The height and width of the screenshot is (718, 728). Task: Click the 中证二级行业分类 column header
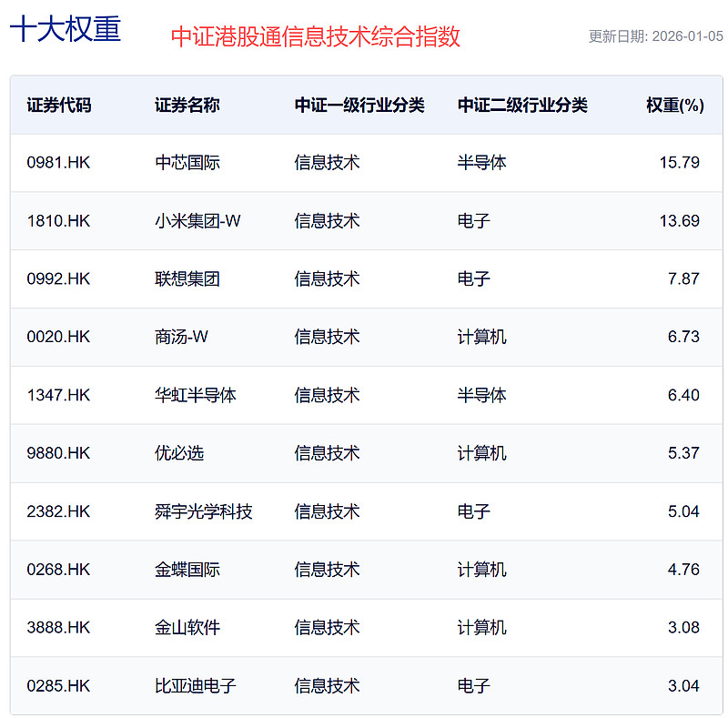pos(522,106)
